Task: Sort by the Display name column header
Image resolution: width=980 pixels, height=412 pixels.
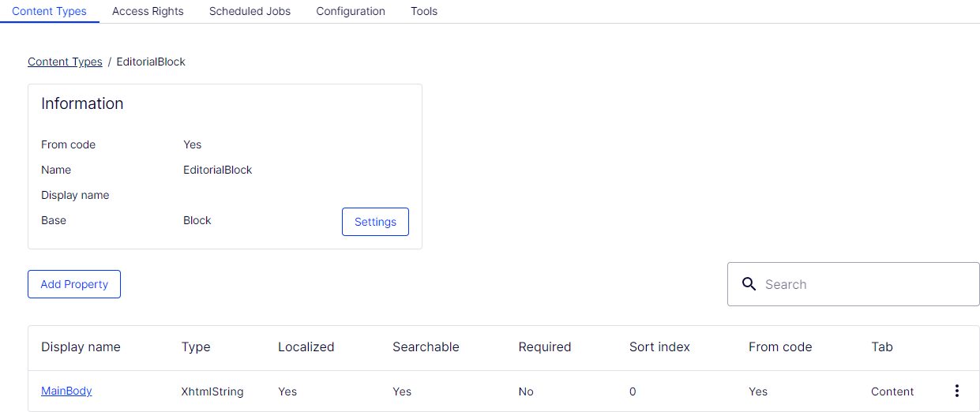Action: pos(81,346)
